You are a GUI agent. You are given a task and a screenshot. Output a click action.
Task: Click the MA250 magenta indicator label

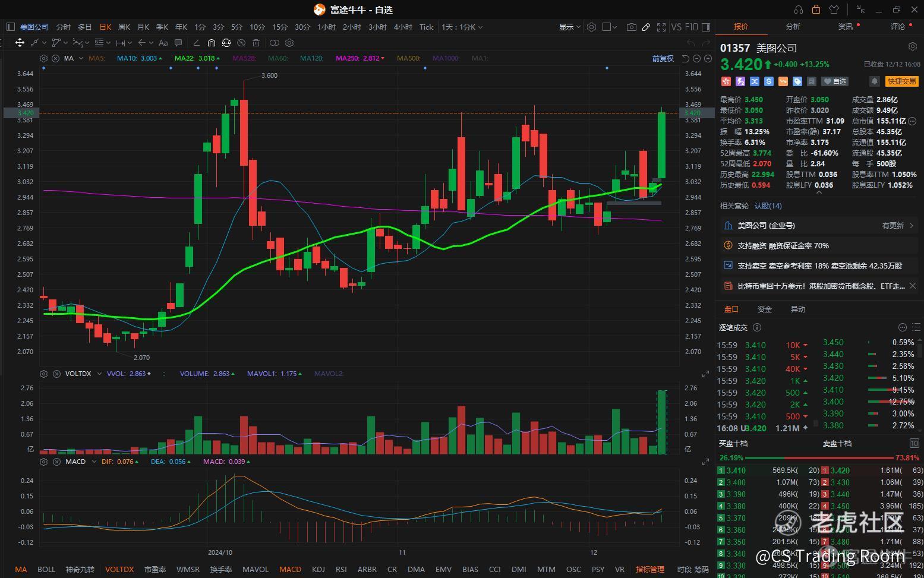pyautogui.click(x=360, y=58)
